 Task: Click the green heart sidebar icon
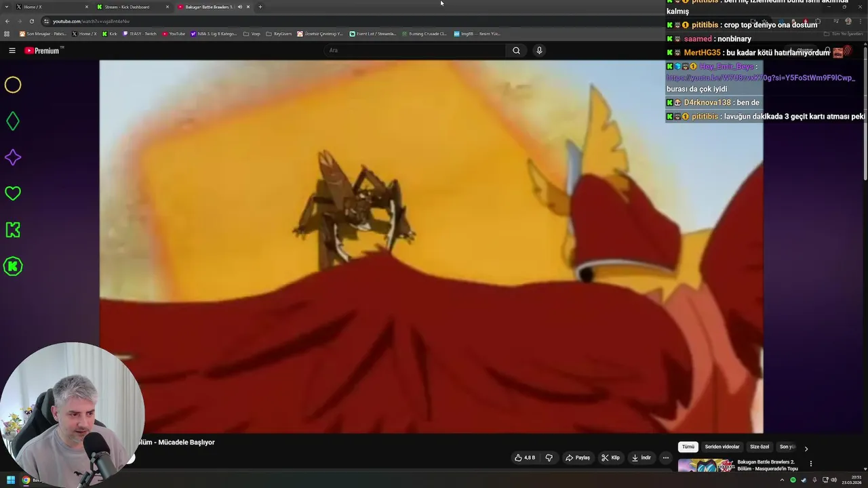point(13,193)
